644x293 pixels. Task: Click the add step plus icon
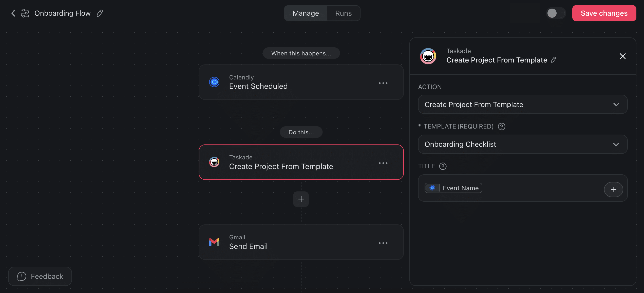(301, 199)
